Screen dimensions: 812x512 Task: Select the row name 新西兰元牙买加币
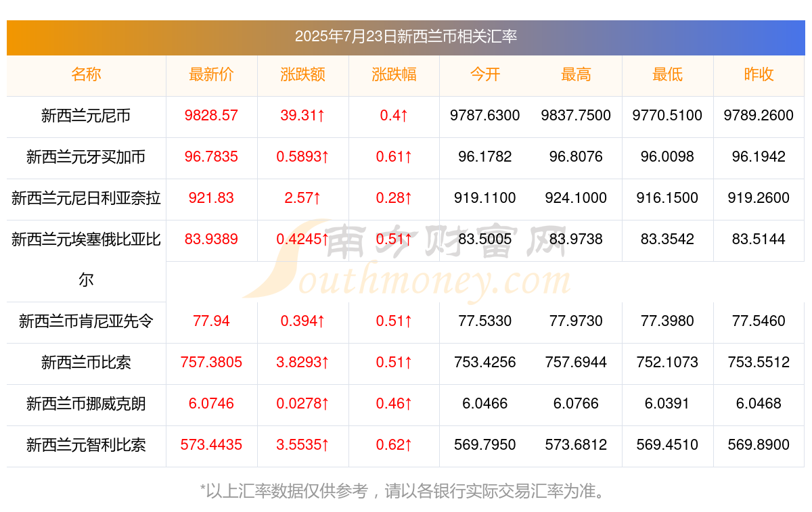[x=86, y=157]
